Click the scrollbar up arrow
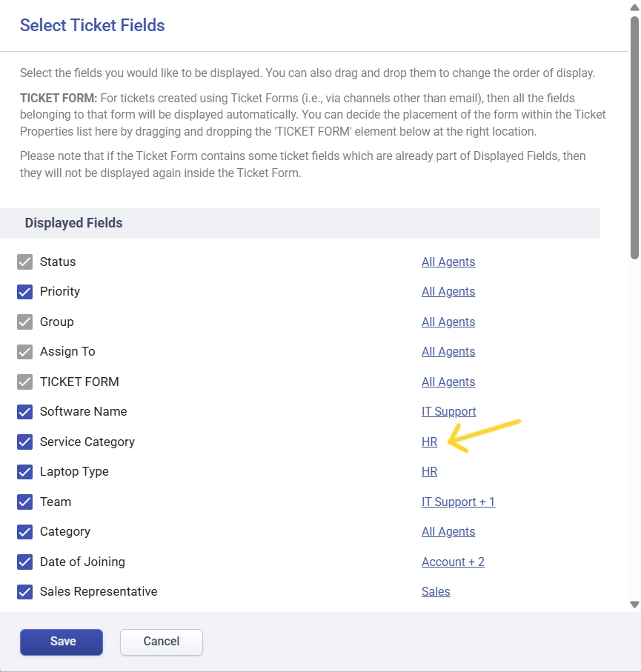 (634, 7)
